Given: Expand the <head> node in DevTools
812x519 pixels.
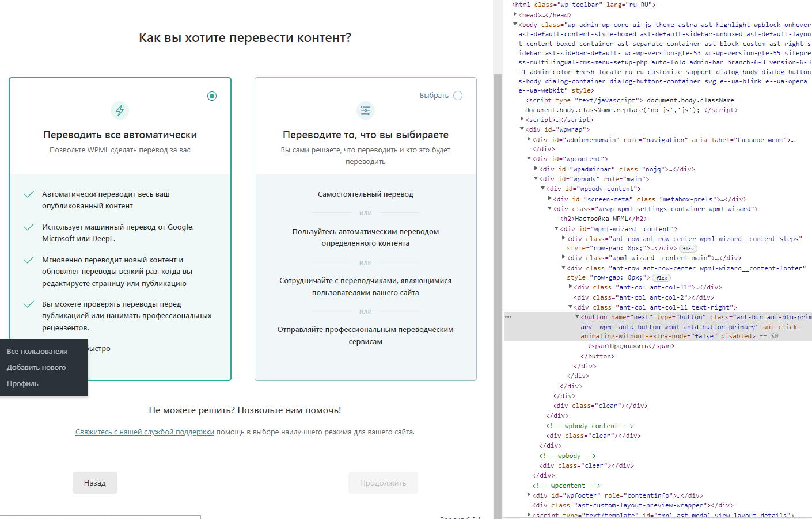Looking at the screenshot, I should [x=515, y=14].
